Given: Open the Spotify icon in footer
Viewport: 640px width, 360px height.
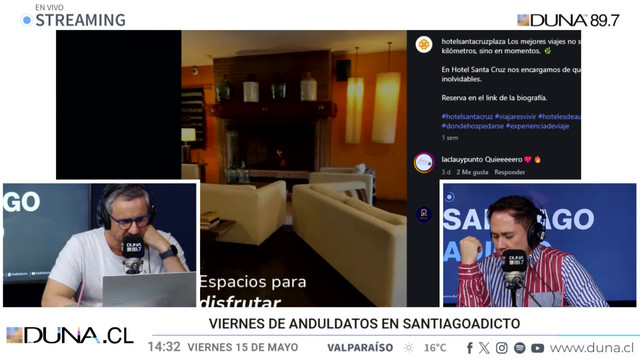Looking at the screenshot, I should click(520, 348).
